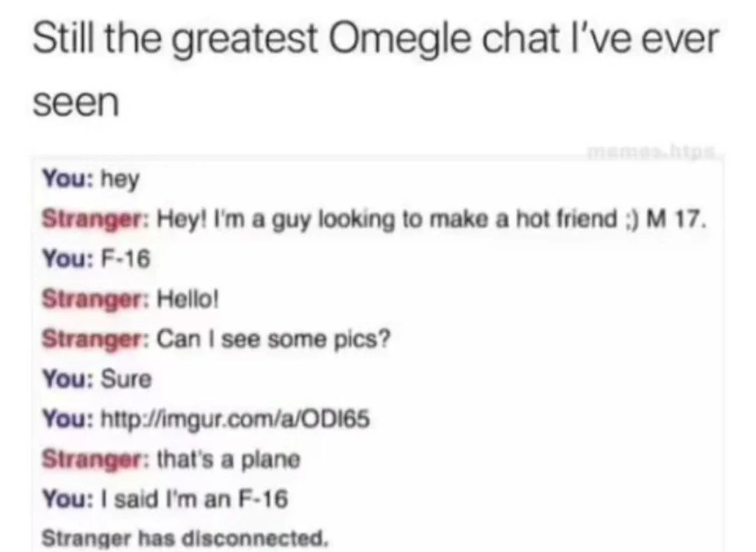Click 'Can I see some pics?' message
Screen dimensions: 756x552
point(216,339)
